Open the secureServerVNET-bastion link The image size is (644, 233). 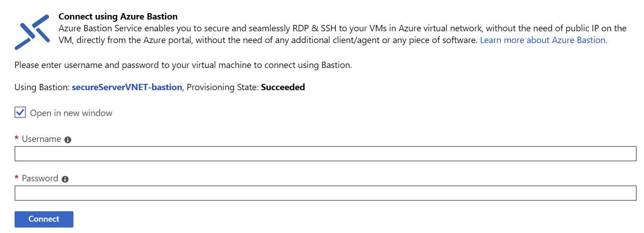coord(127,87)
